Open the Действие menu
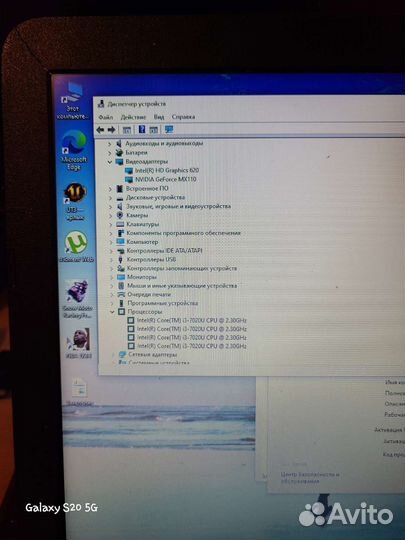The width and height of the screenshot is (405, 540). (133, 117)
